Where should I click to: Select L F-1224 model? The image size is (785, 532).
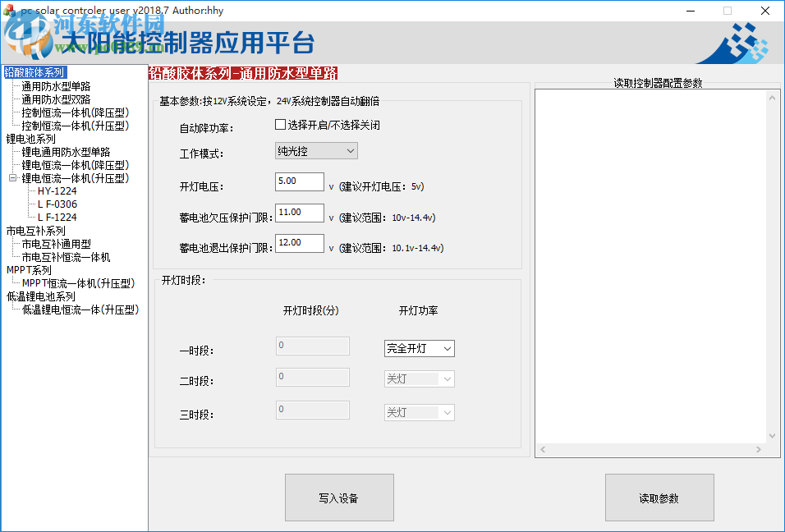point(57,218)
